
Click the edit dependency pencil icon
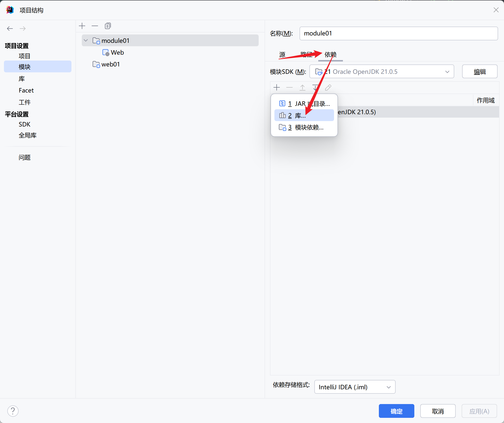click(328, 87)
